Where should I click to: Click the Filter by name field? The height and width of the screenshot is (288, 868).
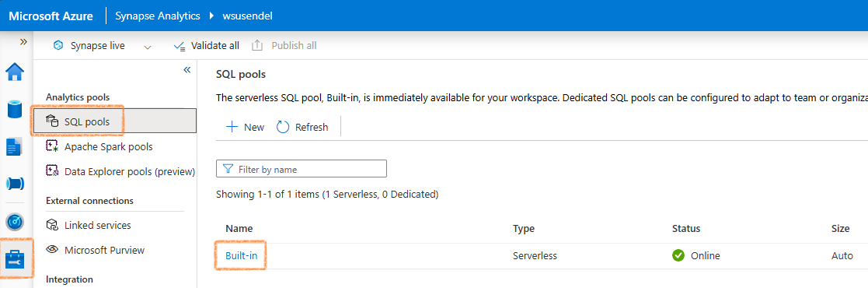[302, 169]
